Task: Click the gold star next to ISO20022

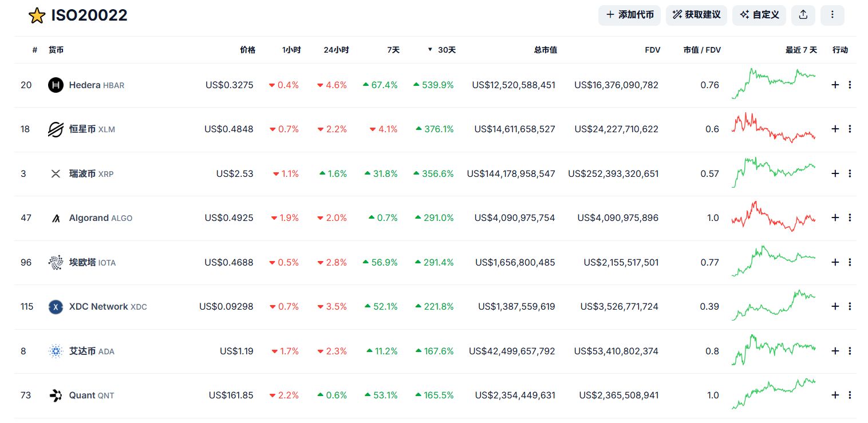Action: click(37, 15)
